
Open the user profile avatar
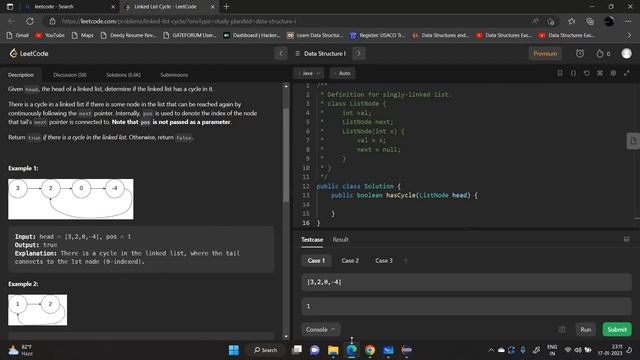pyautogui.click(x=626, y=53)
